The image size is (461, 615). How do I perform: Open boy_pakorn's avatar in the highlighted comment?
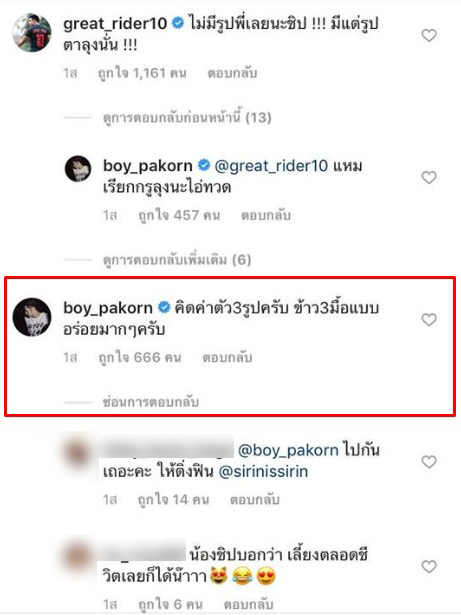(32, 317)
